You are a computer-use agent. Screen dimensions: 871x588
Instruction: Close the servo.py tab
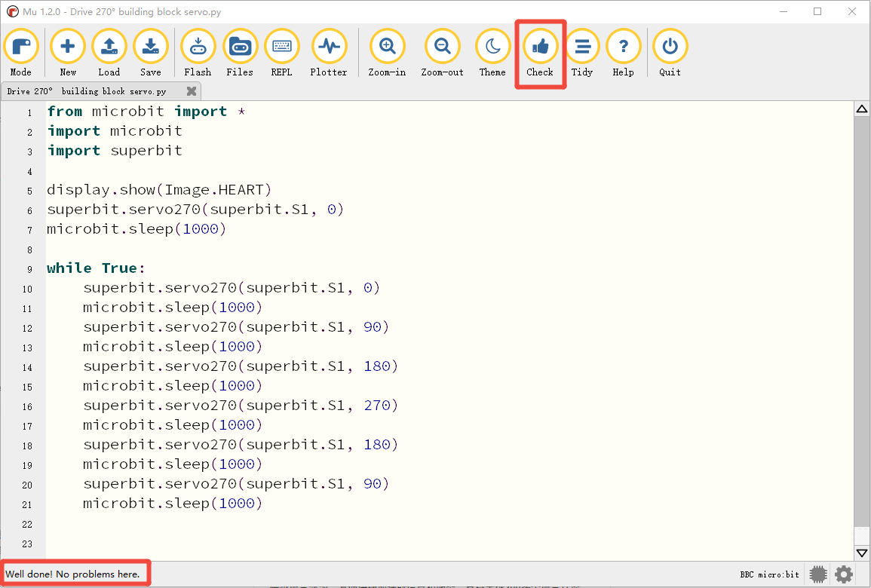pos(192,91)
